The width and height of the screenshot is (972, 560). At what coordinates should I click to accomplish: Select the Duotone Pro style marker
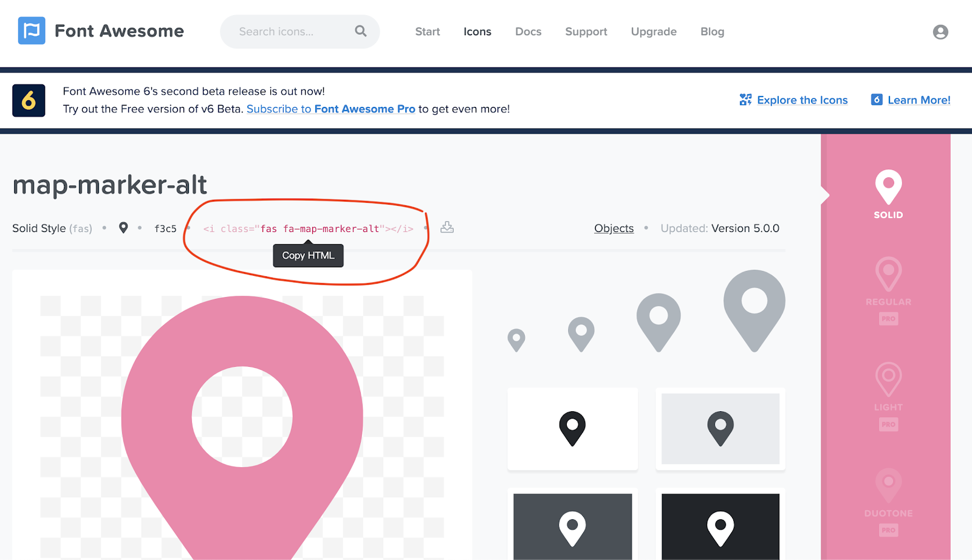click(888, 485)
